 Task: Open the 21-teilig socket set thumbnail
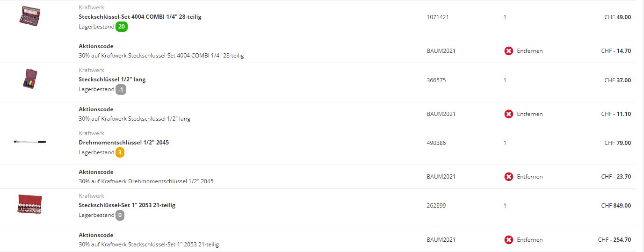coord(30,204)
